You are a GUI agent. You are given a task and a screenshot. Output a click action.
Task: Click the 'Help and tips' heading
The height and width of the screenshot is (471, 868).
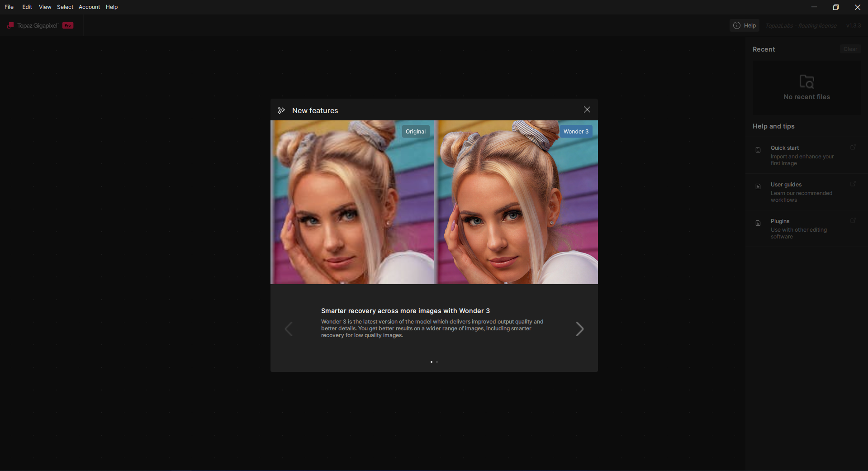click(773, 126)
